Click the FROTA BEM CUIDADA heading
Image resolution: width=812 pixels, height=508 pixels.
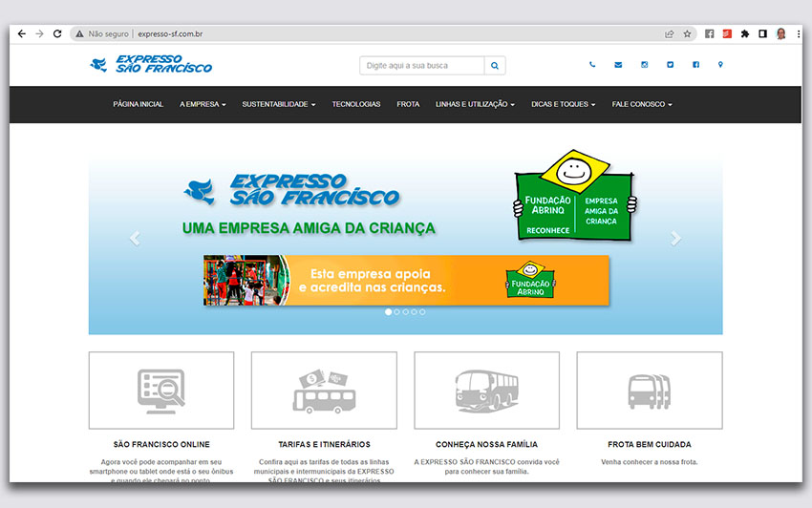pyautogui.click(x=650, y=444)
